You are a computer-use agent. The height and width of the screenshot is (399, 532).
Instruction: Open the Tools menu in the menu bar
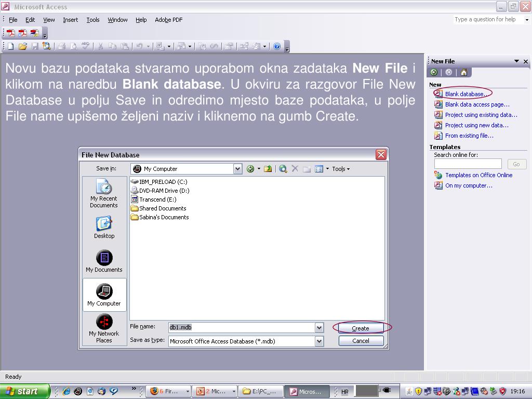[92, 20]
